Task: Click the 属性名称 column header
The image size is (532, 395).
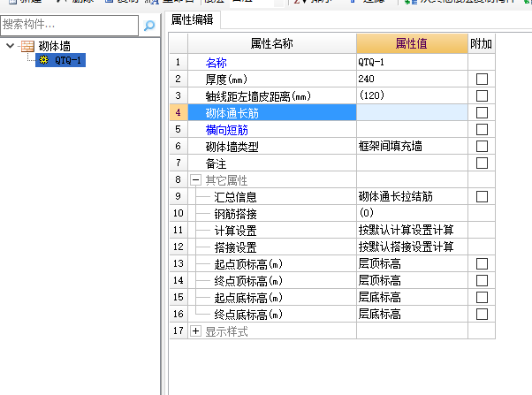Action: [272, 43]
